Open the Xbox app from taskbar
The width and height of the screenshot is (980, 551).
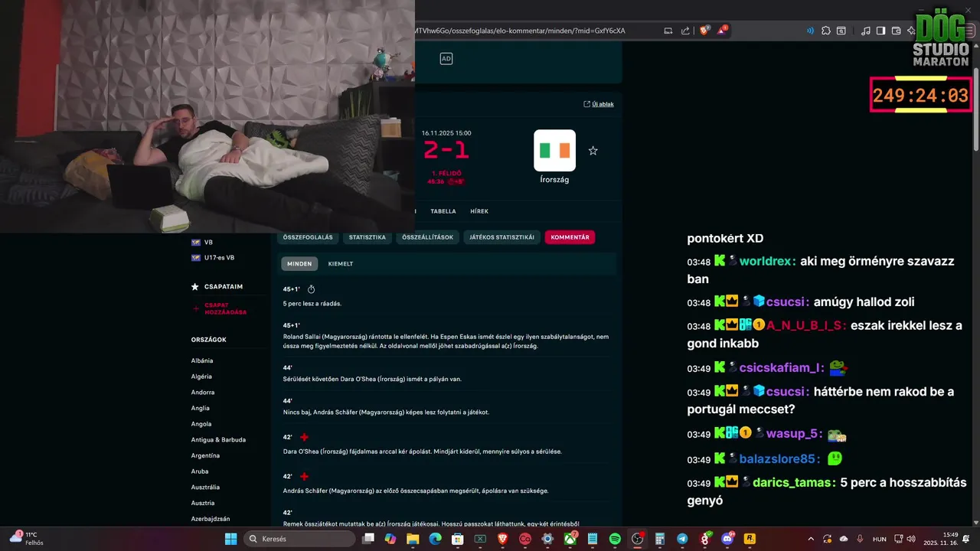click(570, 539)
